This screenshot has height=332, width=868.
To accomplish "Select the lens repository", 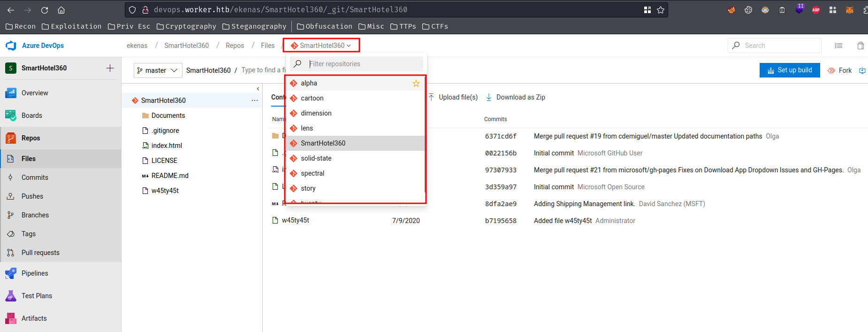I will [x=355, y=128].
